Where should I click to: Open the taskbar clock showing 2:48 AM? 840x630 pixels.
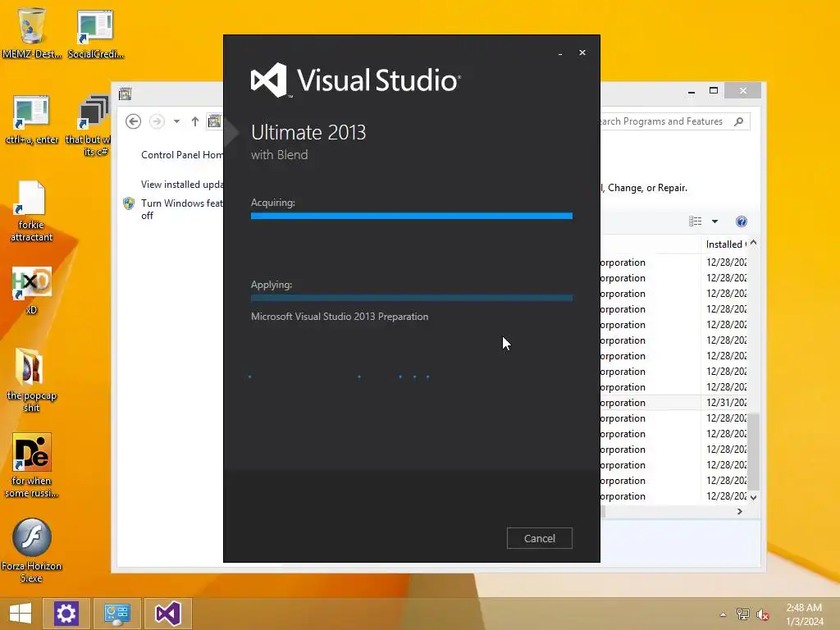coord(804,614)
